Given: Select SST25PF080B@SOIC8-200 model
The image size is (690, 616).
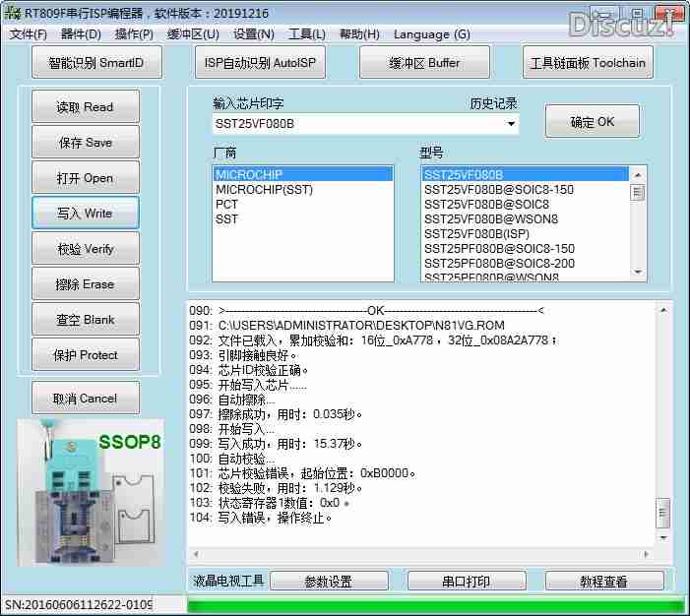Looking at the screenshot, I should pos(526,263).
